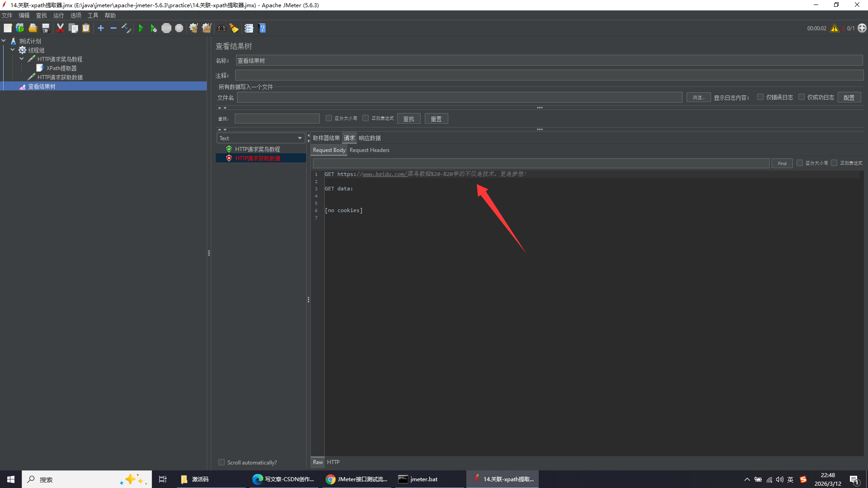This screenshot has width=868, height=488.
Task: Click the Clear All double broom icon
Action: point(207,28)
